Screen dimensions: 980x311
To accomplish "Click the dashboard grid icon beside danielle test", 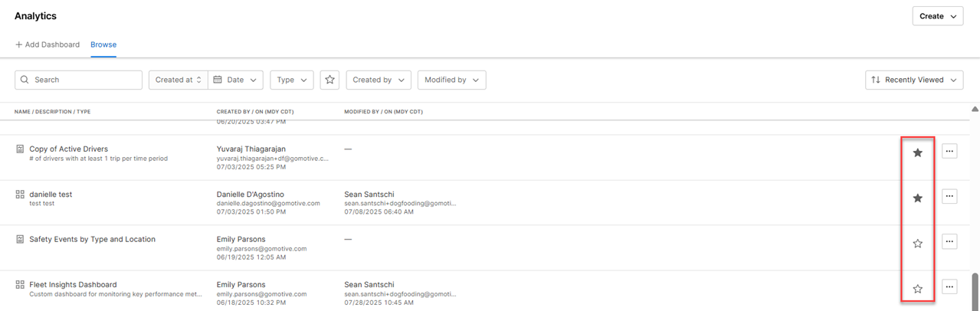I will (20, 195).
